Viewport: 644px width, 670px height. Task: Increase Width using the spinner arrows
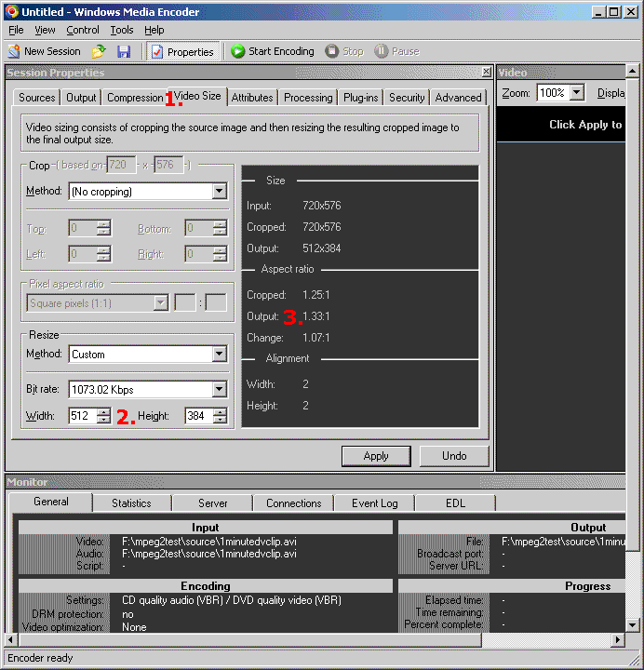(x=103, y=412)
